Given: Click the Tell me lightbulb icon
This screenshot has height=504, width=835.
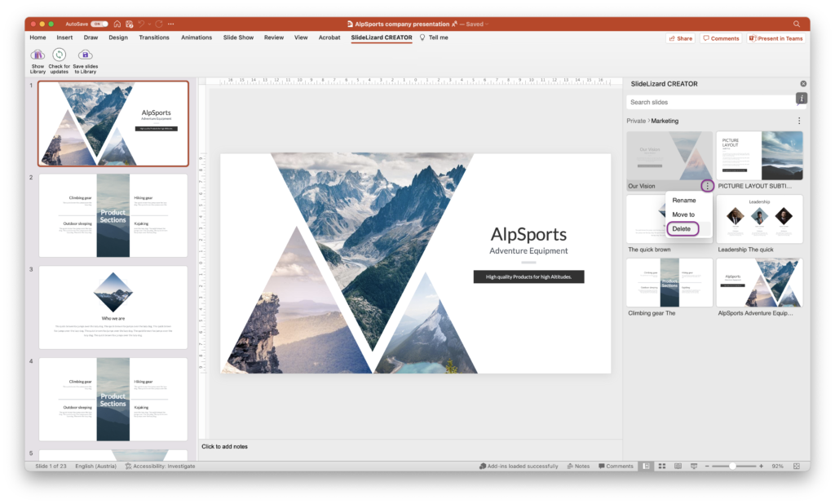Looking at the screenshot, I should coord(422,38).
